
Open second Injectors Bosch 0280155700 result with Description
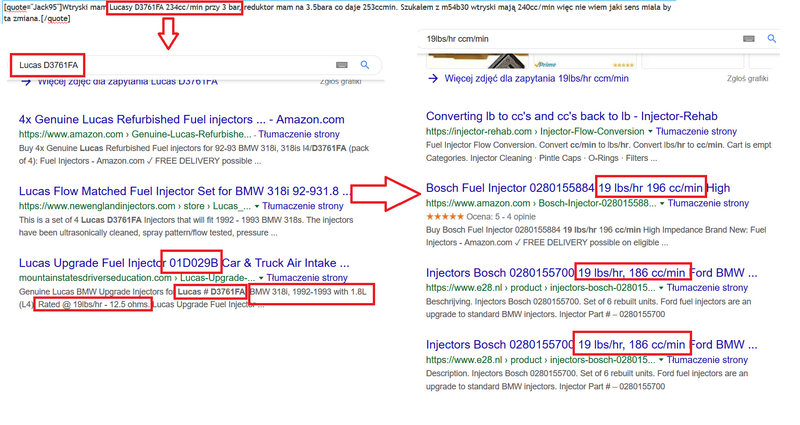point(592,345)
